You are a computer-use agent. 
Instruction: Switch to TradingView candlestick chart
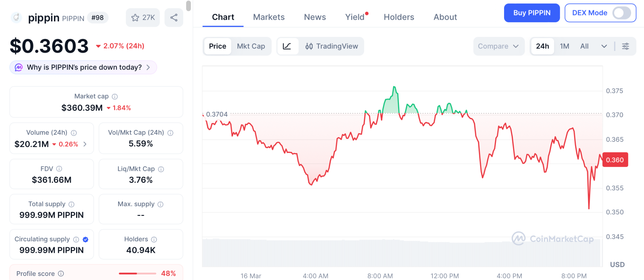[x=332, y=46]
